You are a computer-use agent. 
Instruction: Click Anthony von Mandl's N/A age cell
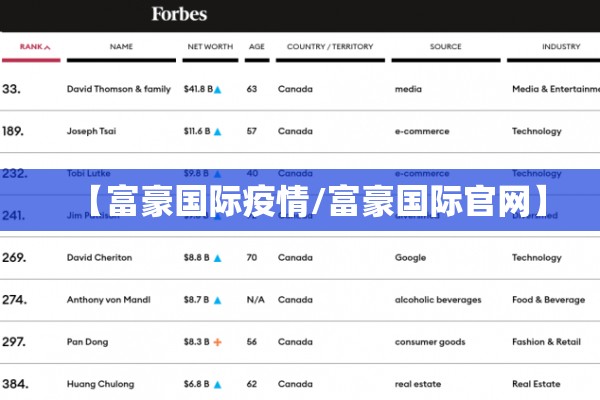click(256, 300)
